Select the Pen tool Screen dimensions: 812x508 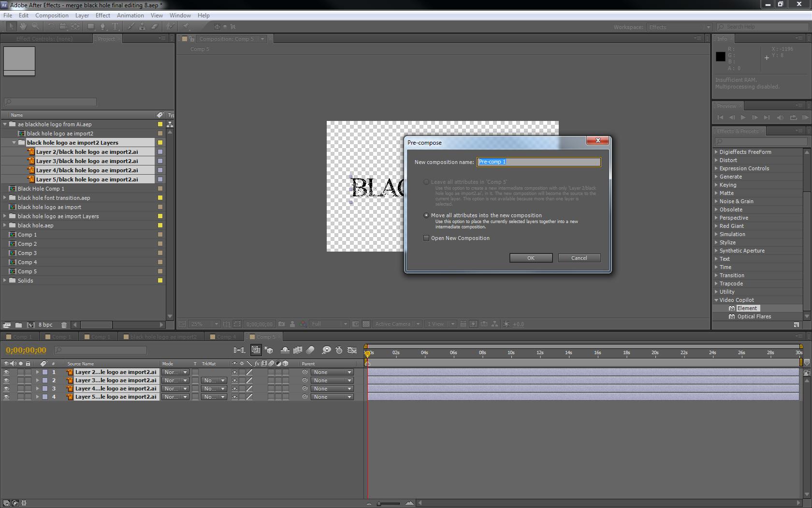(x=103, y=27)
